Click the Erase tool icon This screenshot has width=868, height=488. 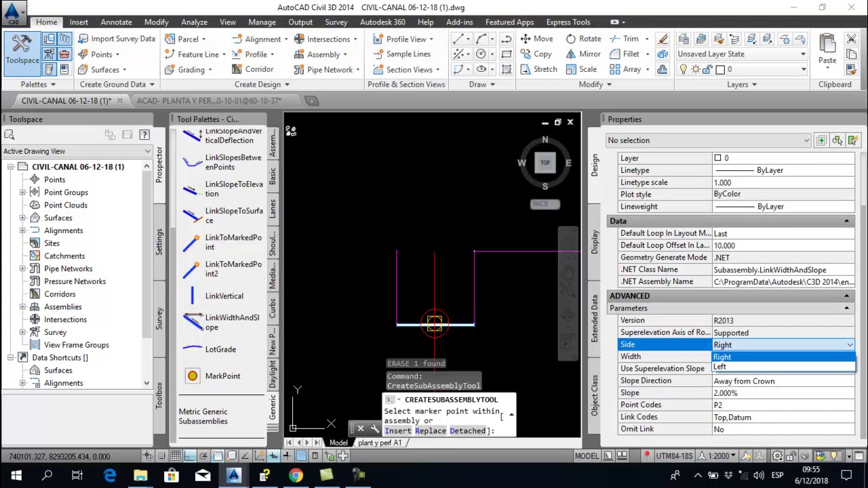(663, 39)
